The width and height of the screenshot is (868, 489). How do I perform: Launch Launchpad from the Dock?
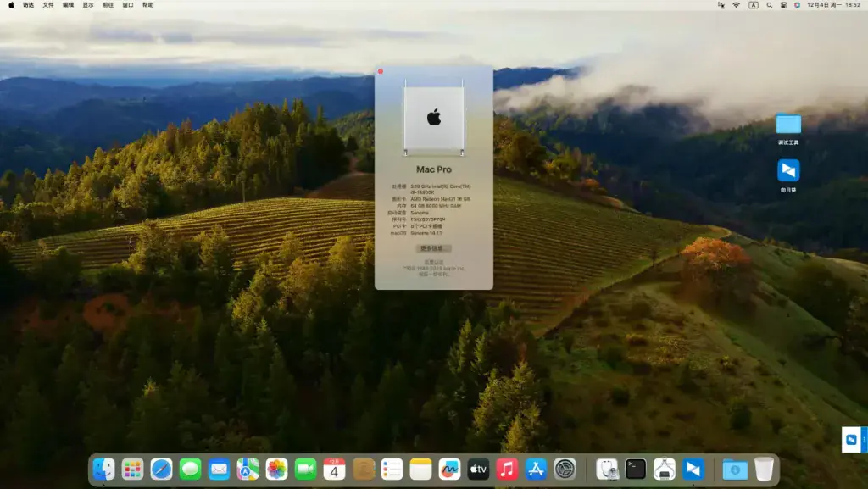132,470
